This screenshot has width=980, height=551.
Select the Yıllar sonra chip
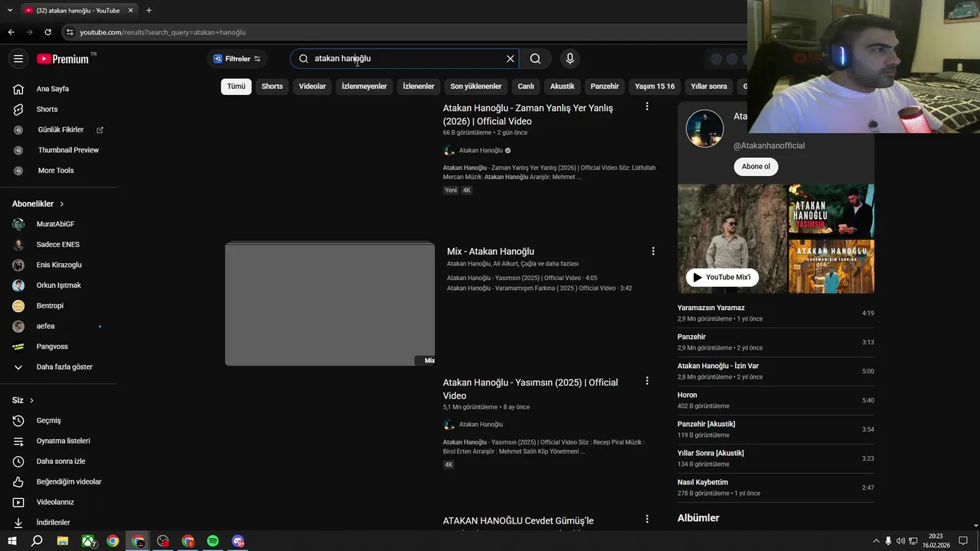click(709, 86)
